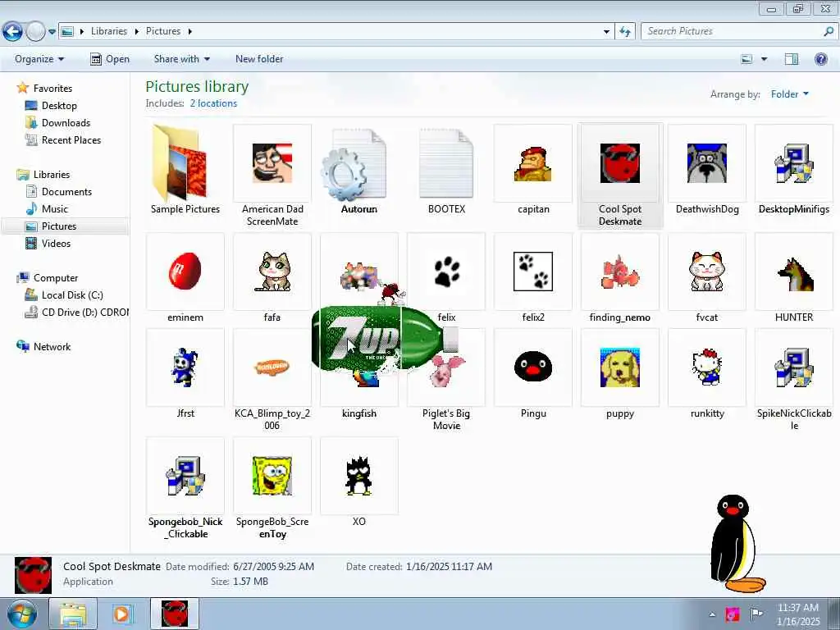The width and height of the screenshot is (840, 630).
Task: Toggle the preview pane button
Action: pos(792,59)
